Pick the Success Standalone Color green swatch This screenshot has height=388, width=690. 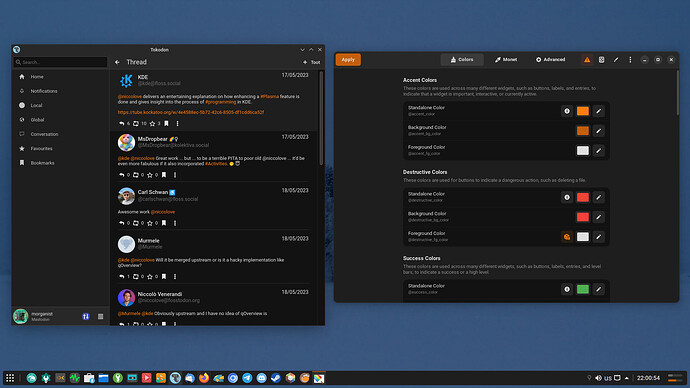click(583, 289)
